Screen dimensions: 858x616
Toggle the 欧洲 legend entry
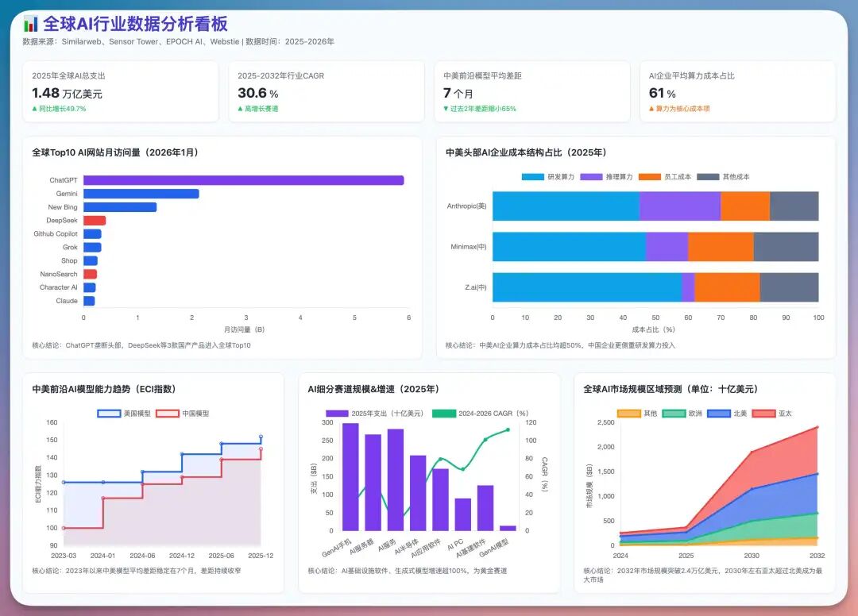click(674, 413)
